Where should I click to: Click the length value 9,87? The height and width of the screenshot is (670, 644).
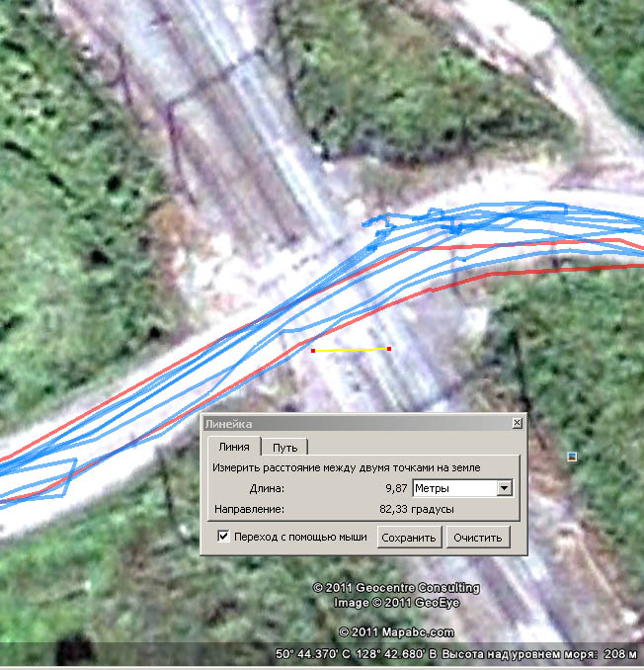(396, 488)
